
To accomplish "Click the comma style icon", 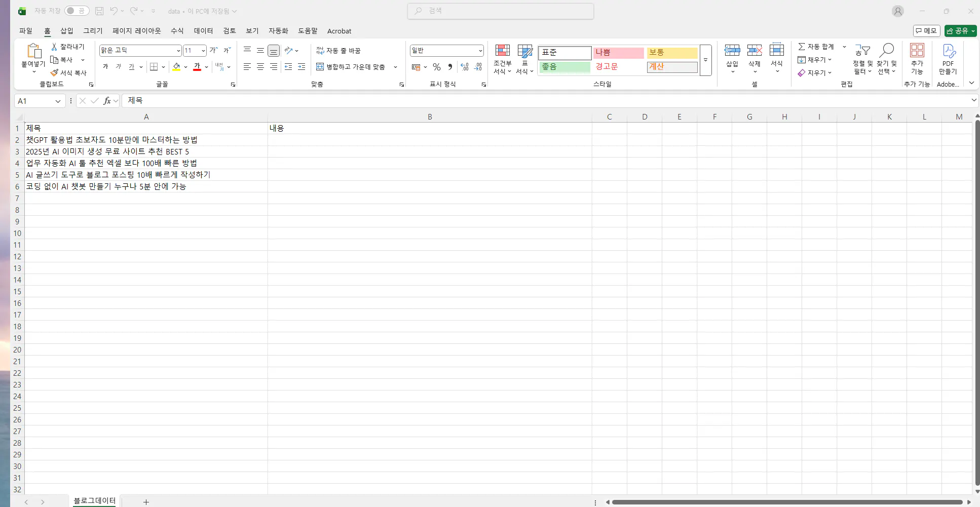I will 450,67.
